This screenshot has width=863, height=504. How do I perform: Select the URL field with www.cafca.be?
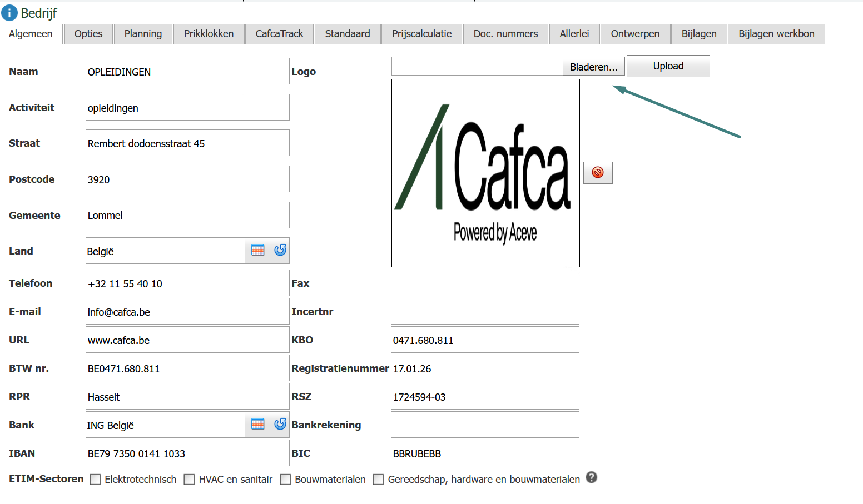pos(187,340)
